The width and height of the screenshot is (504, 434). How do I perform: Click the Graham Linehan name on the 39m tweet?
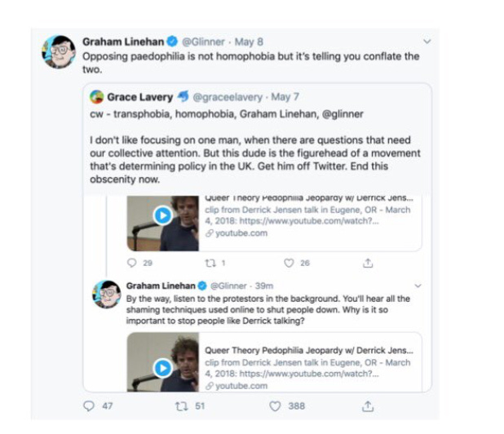161,286
